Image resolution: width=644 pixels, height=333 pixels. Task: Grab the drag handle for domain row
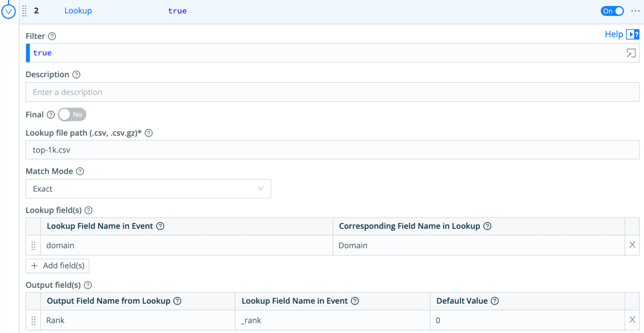[33, 246]
